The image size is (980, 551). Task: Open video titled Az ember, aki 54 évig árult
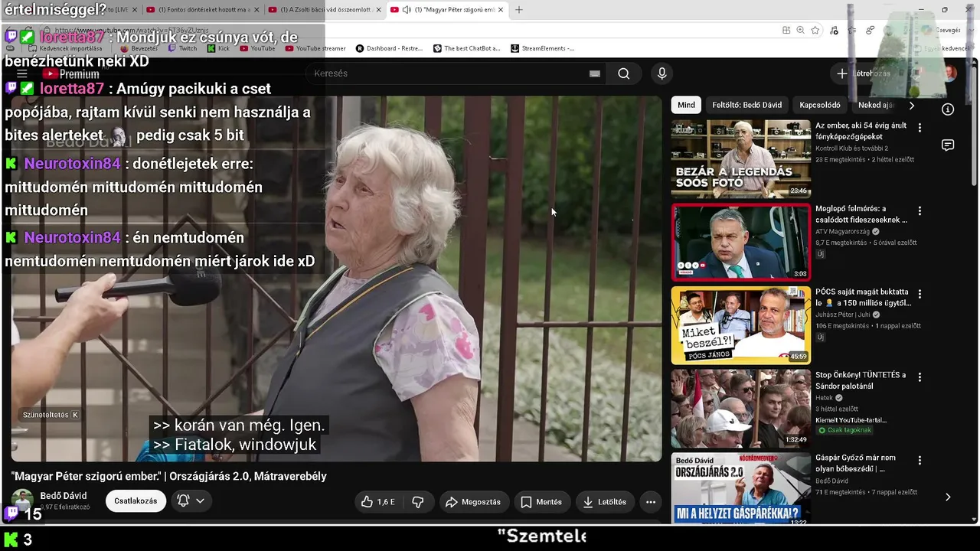pos(861,131)
